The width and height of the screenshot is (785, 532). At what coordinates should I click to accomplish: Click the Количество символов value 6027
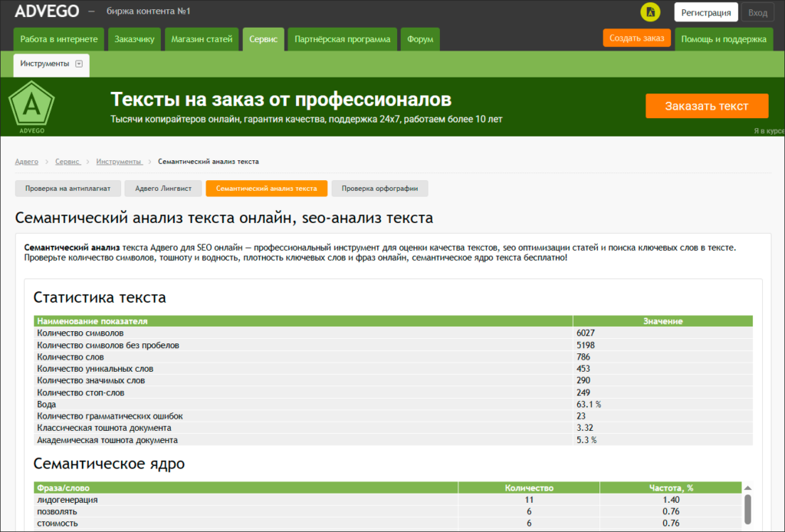click(x=585, y=333)
